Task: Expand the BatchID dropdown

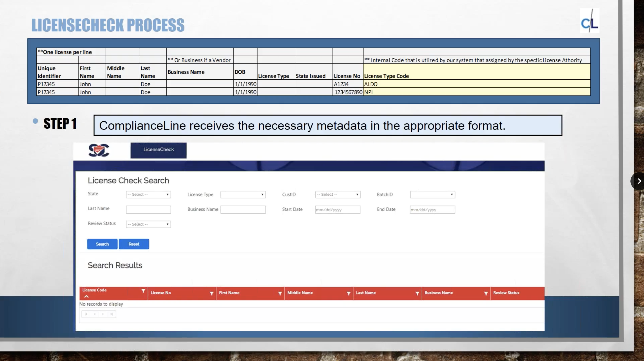Action: 432,195
